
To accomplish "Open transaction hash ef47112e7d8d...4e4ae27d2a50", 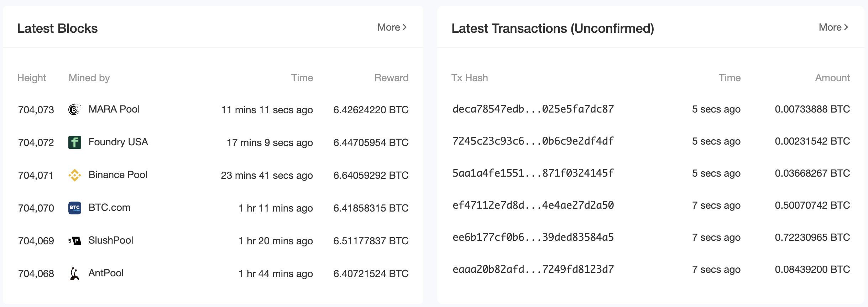I will [x=533, y=205].
